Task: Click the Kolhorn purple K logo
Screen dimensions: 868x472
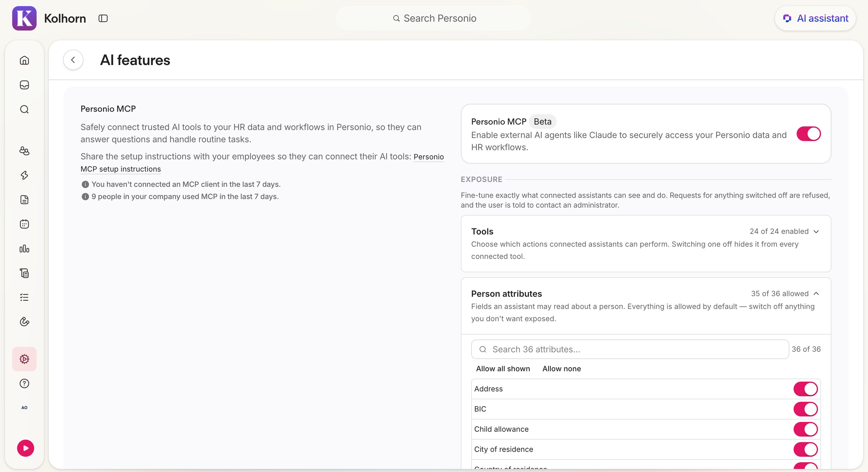Action: pos(24,18)
